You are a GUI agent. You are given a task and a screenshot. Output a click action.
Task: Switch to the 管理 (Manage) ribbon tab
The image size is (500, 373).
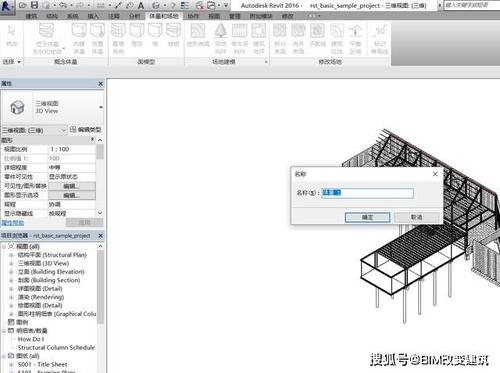[235, 16]
